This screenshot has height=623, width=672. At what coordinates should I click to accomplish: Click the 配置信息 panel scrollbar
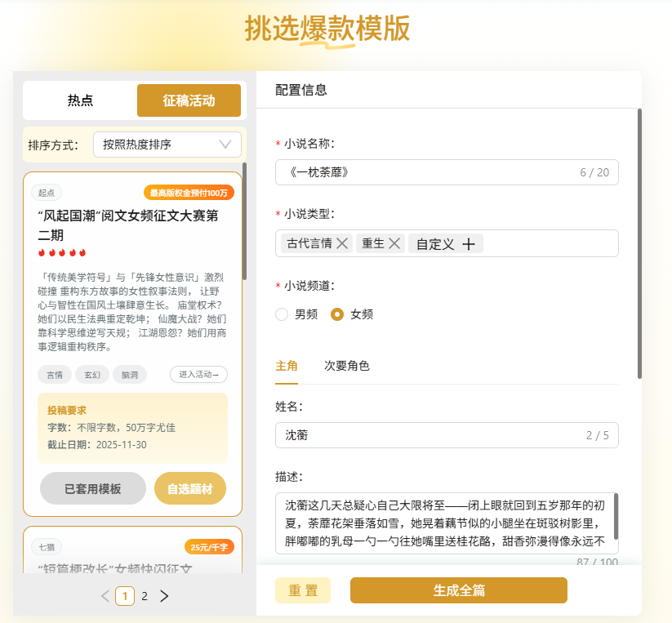639,244
